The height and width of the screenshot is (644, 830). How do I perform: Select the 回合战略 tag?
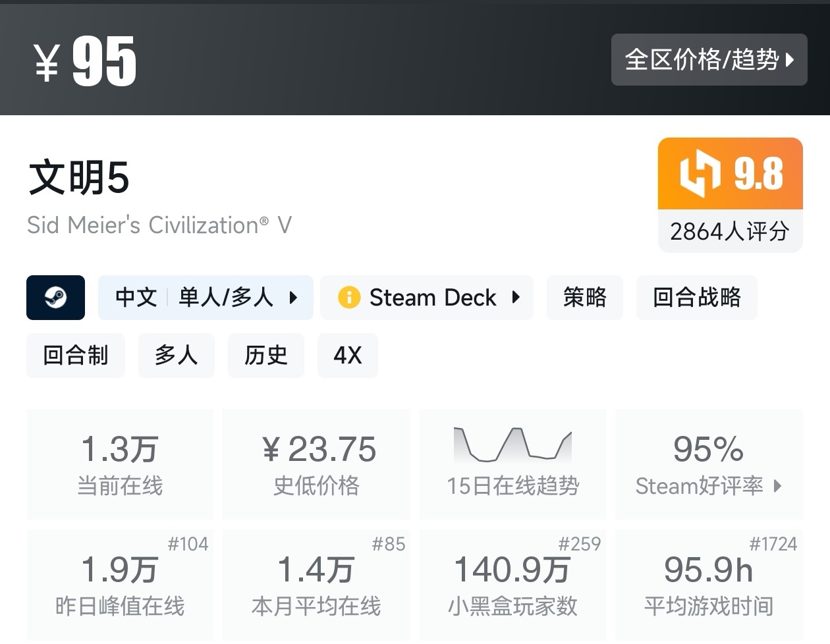696,298
